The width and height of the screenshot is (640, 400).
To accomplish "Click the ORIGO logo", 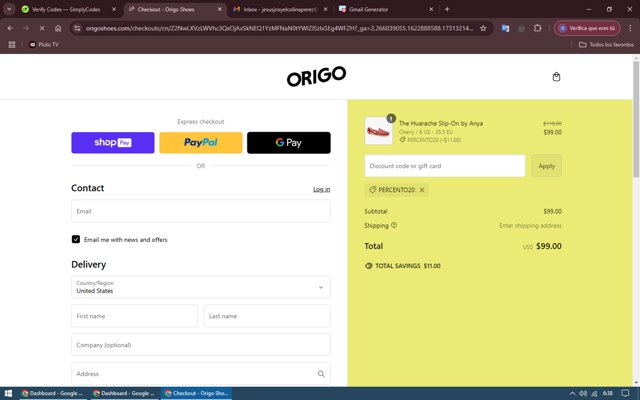I will pyautogui.click(x=316, y=76).
